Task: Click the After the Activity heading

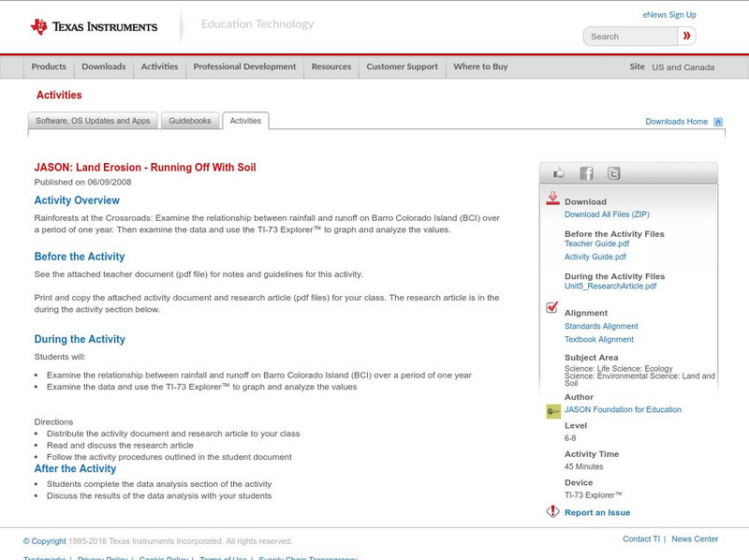Action: click(75, 469)
